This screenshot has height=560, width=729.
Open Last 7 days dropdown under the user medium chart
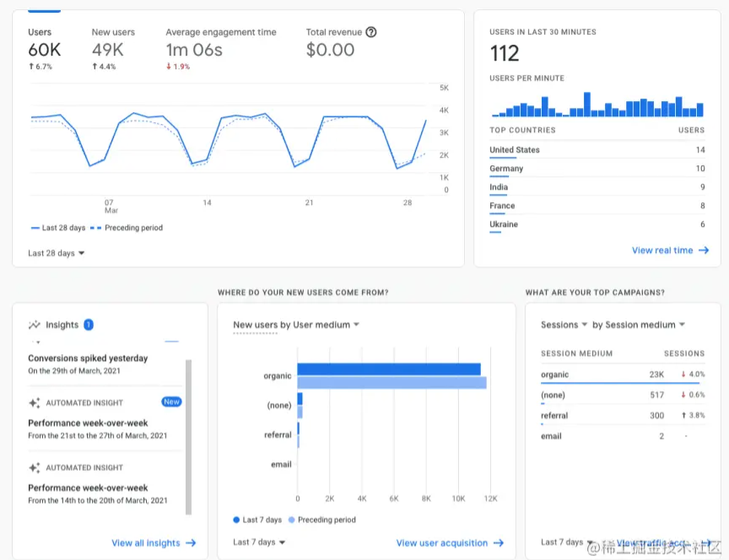[259, 542]
